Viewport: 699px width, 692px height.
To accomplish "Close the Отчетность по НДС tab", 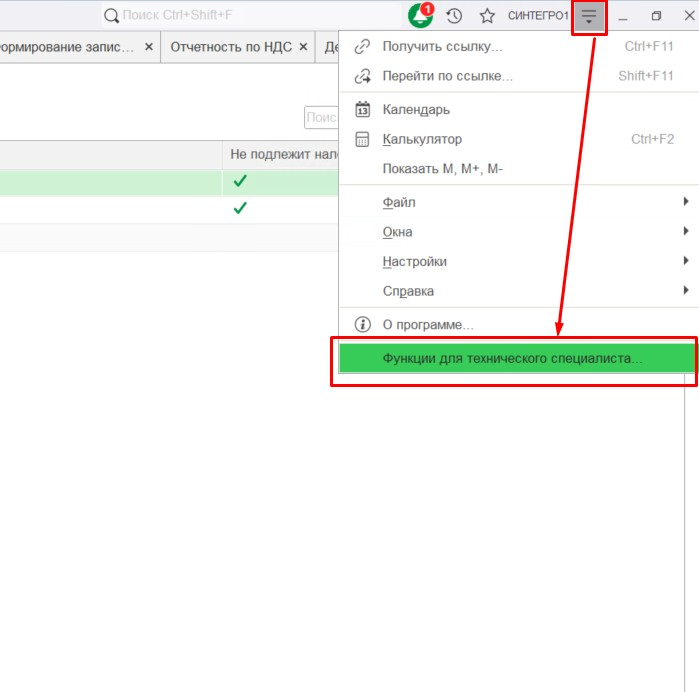I will tap(303, 47).
